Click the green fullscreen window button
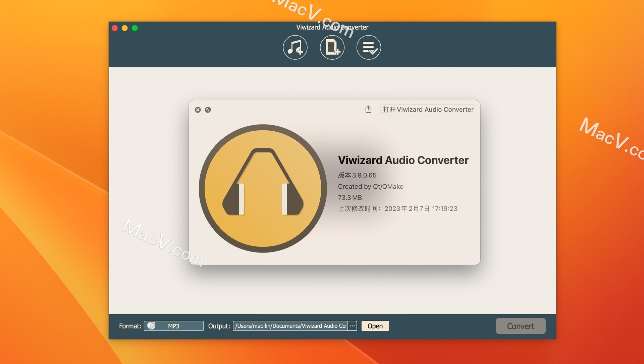Image resolution: width=644 pixels, height=364 pixels. coord(135,28)
